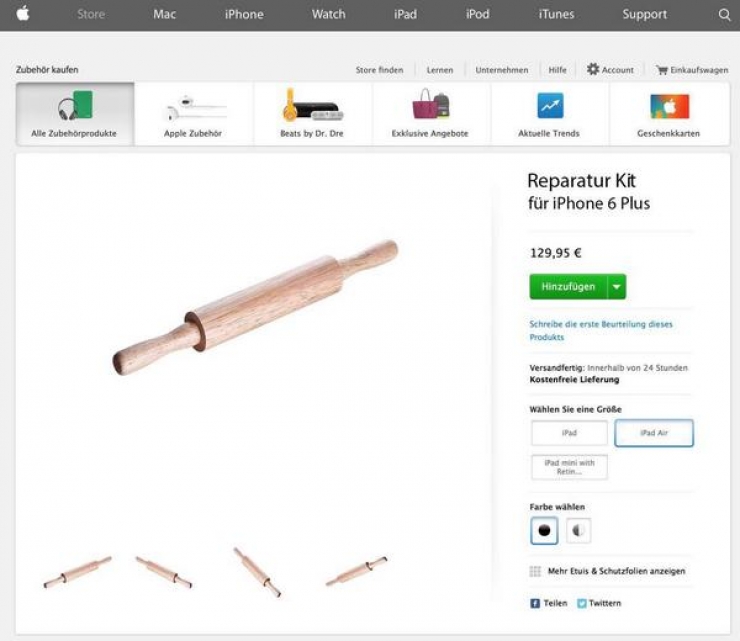
Task: Add product with the Hinzufügen button
Action: [x=568, y=287]
